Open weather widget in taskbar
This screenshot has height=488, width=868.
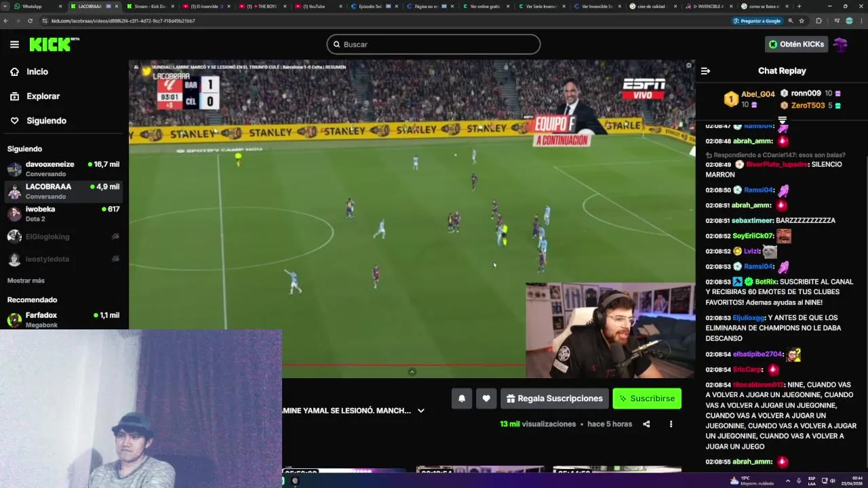753,481
